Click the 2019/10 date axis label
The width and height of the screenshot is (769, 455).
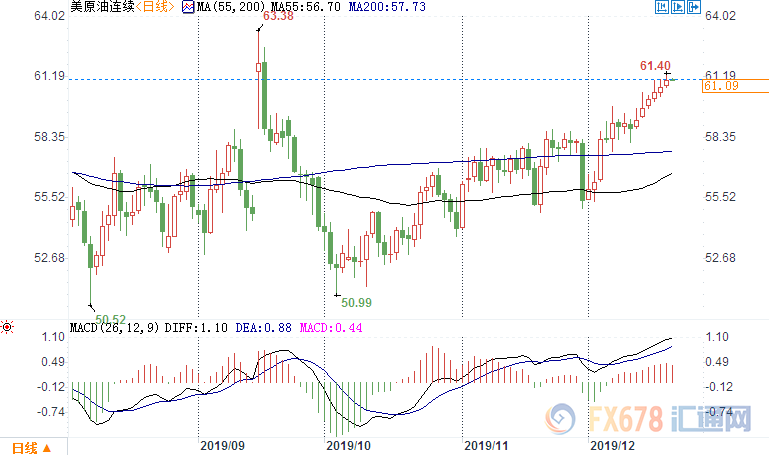(x=348, y=446)
